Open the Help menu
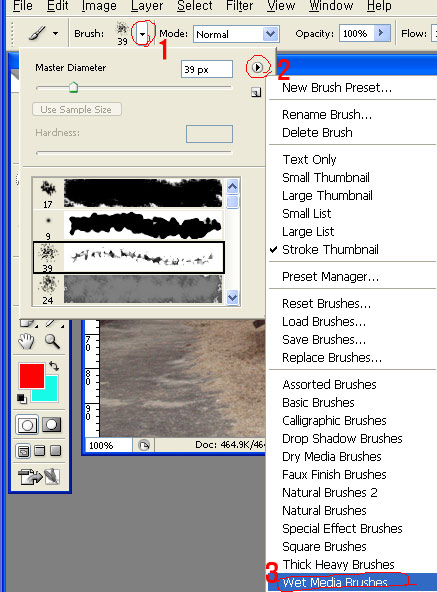This screenshot has width=437, height=592. pos(379,6)
